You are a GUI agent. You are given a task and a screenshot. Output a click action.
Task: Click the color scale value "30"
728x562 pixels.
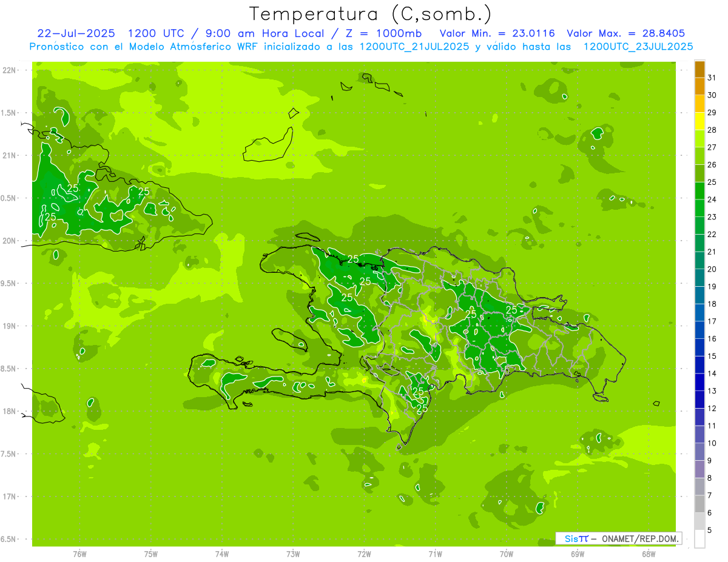tap(712, 95)
